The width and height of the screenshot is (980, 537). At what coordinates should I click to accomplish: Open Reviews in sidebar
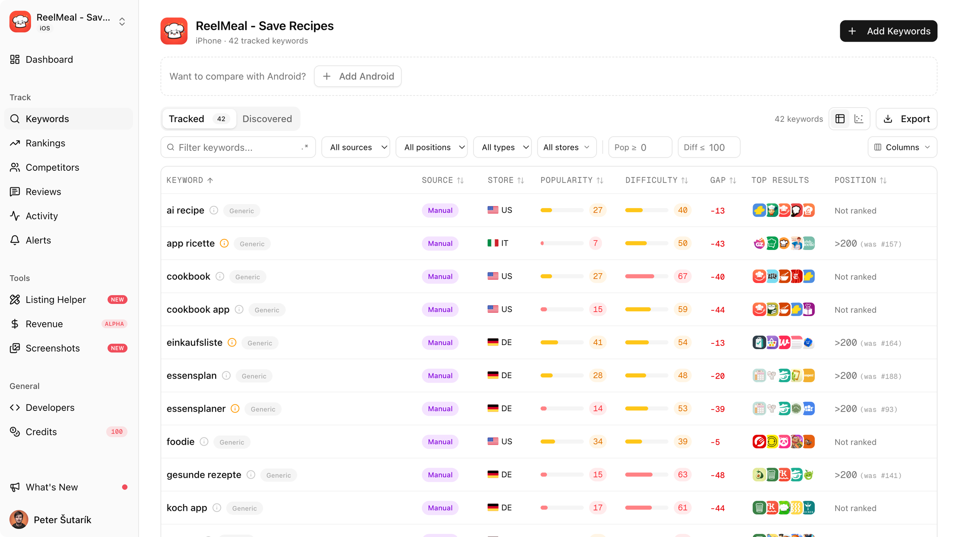68,192
